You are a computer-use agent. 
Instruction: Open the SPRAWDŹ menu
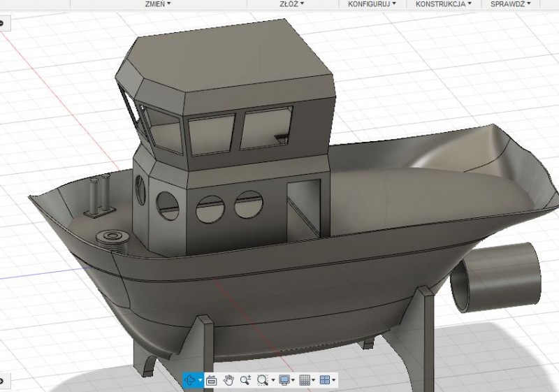click(x=511, y=4)
